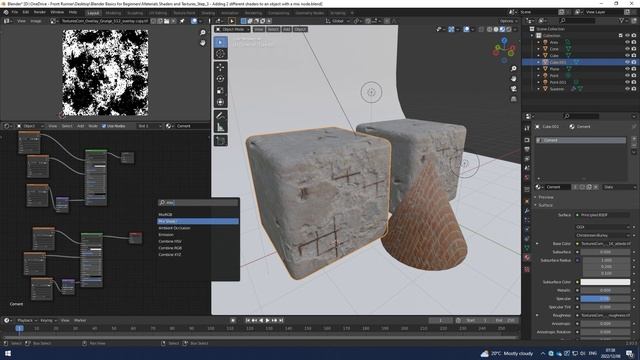640x360 pixels.
Task: Open the Christensen-Burley subsurface method dropdown
Action: (x=602, y=236)
